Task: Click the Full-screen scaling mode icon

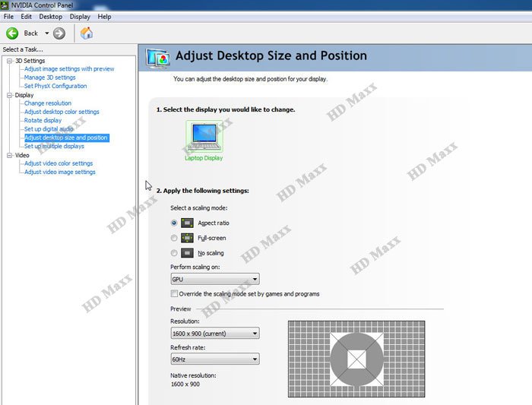Action: 187,238
